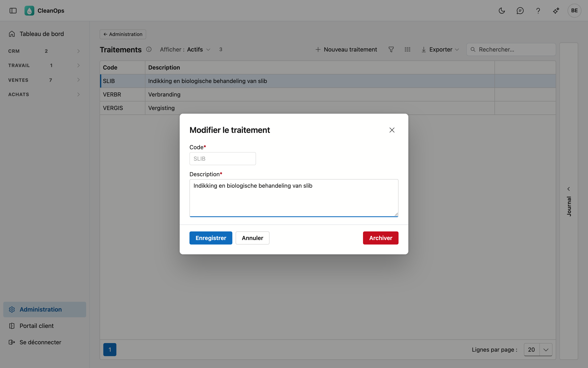The height and width of the screenshot is (368, 588).
Task: Click the Enregistrer button
Action: click(x=211, y=238)
